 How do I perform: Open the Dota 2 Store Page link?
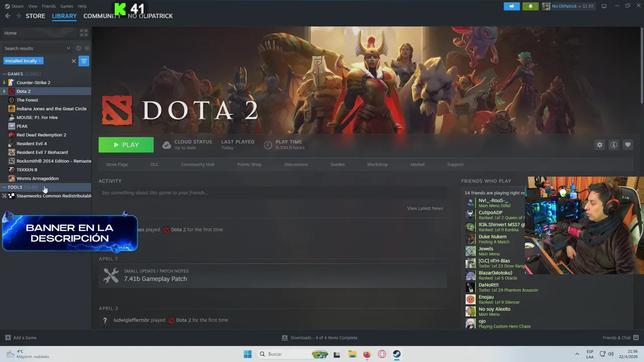pos(117,164)
